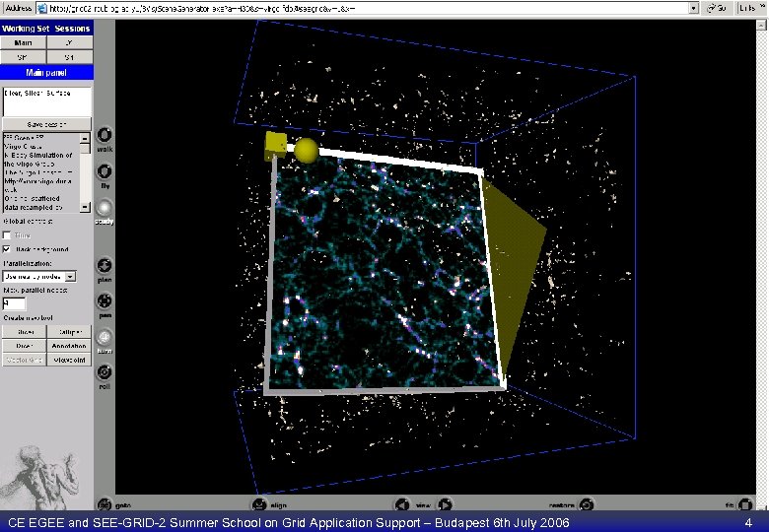The width and height of the screenshot is (769, 532).
Task: Click the fit-to-window icon
Action: coord(745,504)
